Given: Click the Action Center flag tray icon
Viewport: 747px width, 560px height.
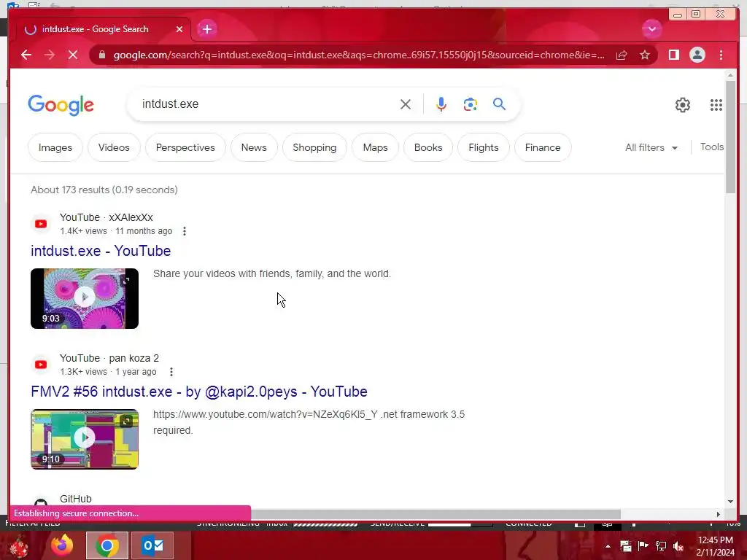Looking at the screenshot, I should [643, 546].
